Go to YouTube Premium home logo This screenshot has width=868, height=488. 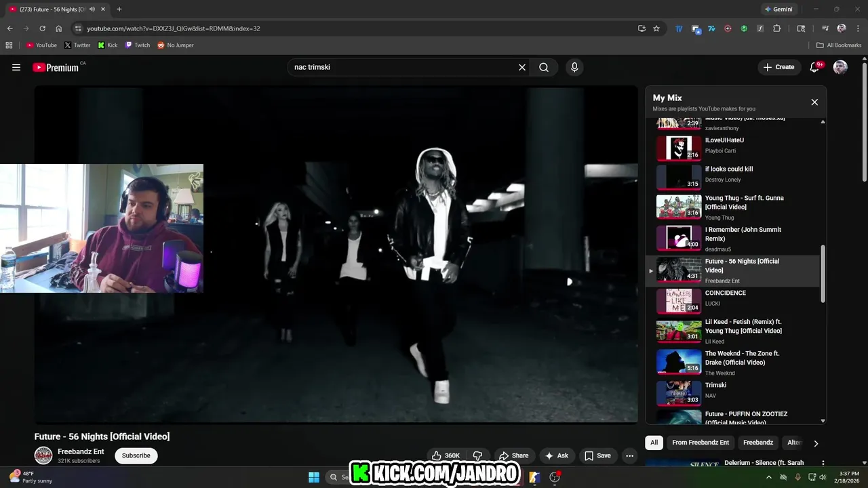click(x=56, y=67)
